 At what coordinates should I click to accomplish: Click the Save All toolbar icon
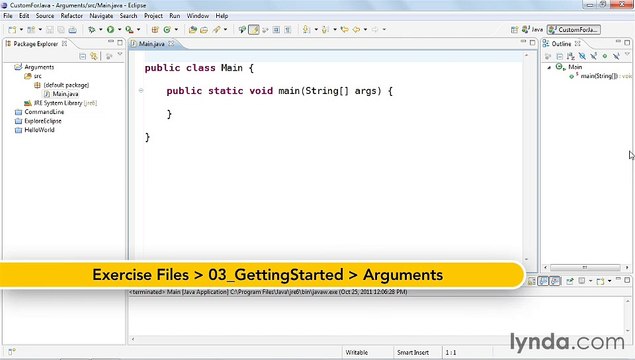[x=61, y=30]
